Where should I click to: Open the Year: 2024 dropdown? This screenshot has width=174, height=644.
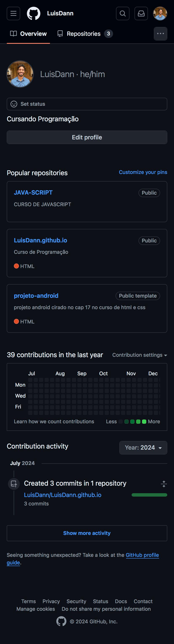(143, 448)
